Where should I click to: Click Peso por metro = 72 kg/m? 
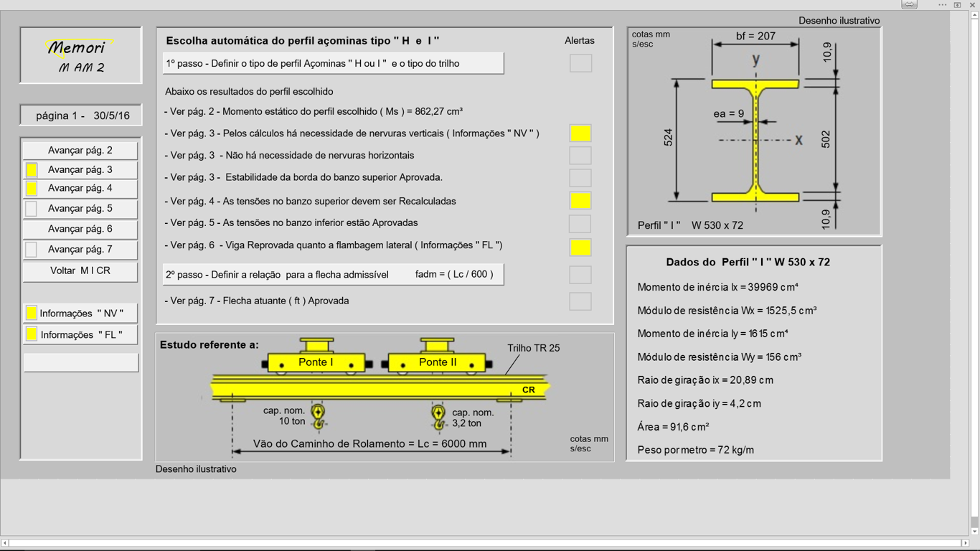695,450
